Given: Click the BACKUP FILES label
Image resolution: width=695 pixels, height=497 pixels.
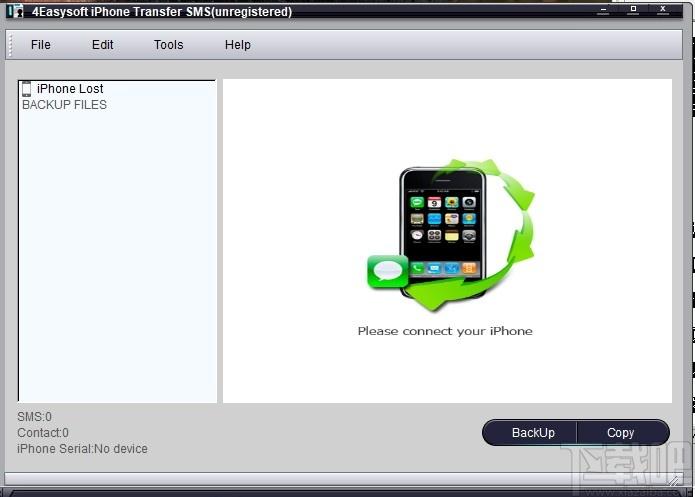Looking at the screenshot, I should coord(64,105).
